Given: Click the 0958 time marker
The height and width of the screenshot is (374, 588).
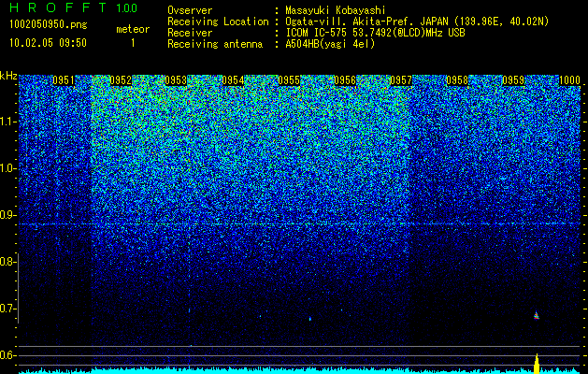Looking at the screenshot, I should pos(457,80).
